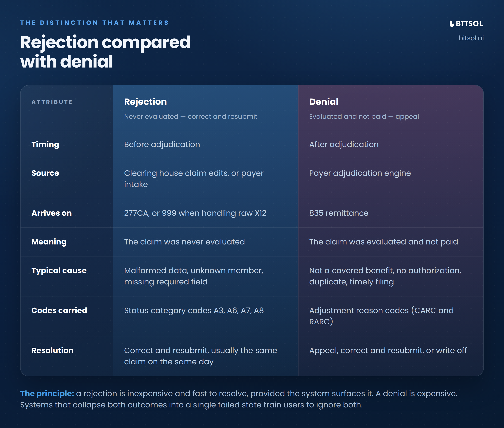Open the bitsol.ai link

(471, 38)
